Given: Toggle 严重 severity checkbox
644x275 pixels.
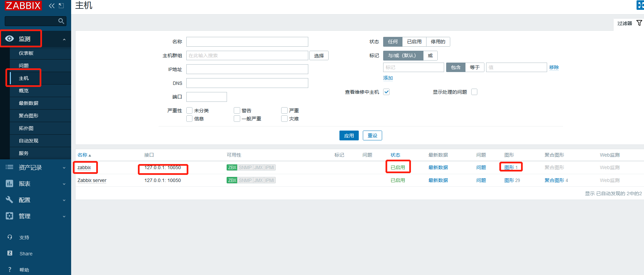Looking at the screenshot, I should 284,110.
